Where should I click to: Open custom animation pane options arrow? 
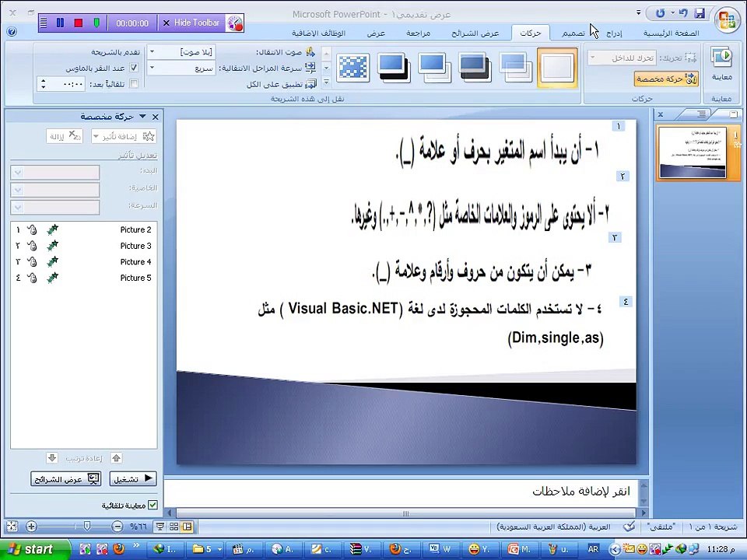(x=142, y=116)
